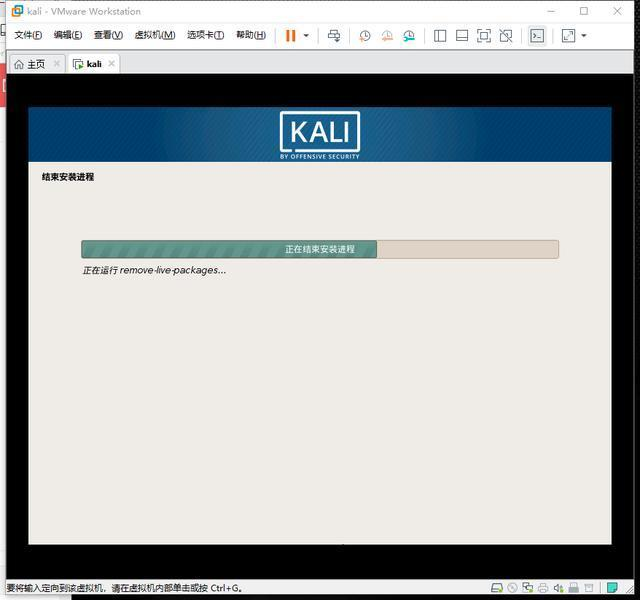Image resolution: width=640 pixels, height=600 pixels.
Task: Click the 结束安装进程 heading
Action: [x=68, y=177]
